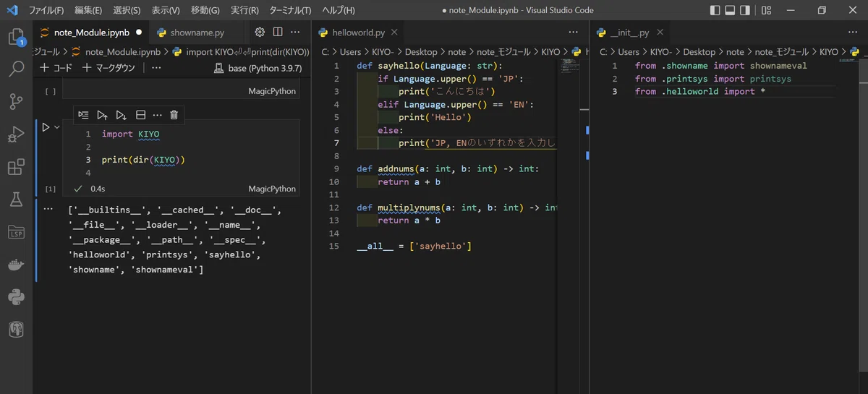868x394 pixels.
Task: Toggle the primary side bar layout button
Action: 715,10
